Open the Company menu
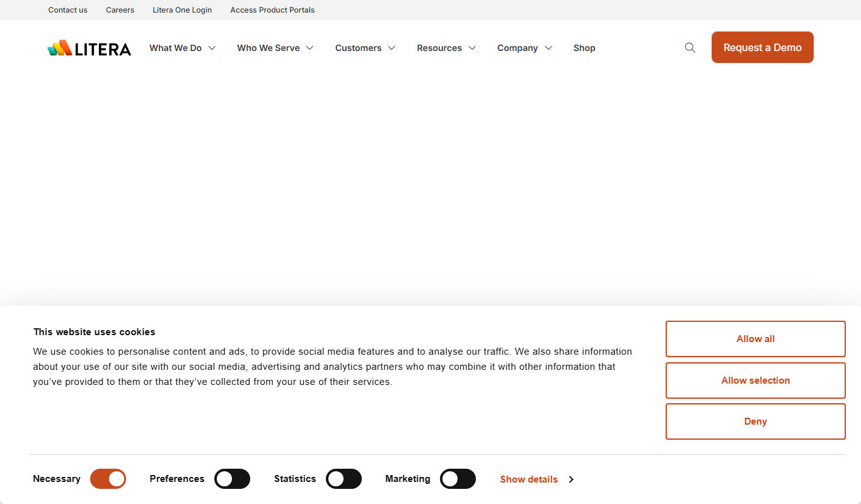 coord(517,48)
